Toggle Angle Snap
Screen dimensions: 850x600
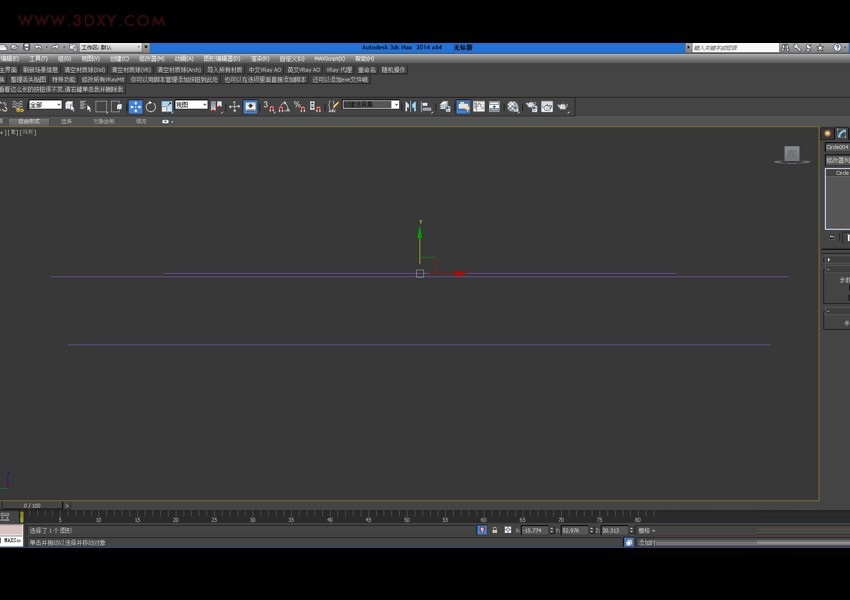coord(284,107)
